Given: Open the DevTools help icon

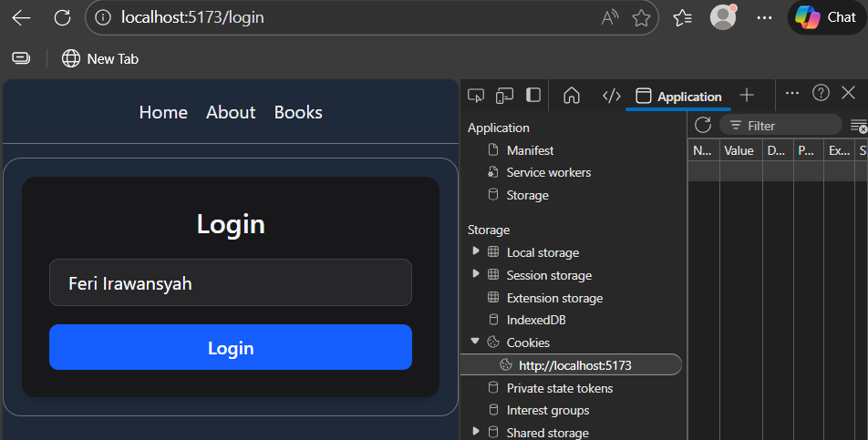Looking at the screenshot, I should [821, 93].
